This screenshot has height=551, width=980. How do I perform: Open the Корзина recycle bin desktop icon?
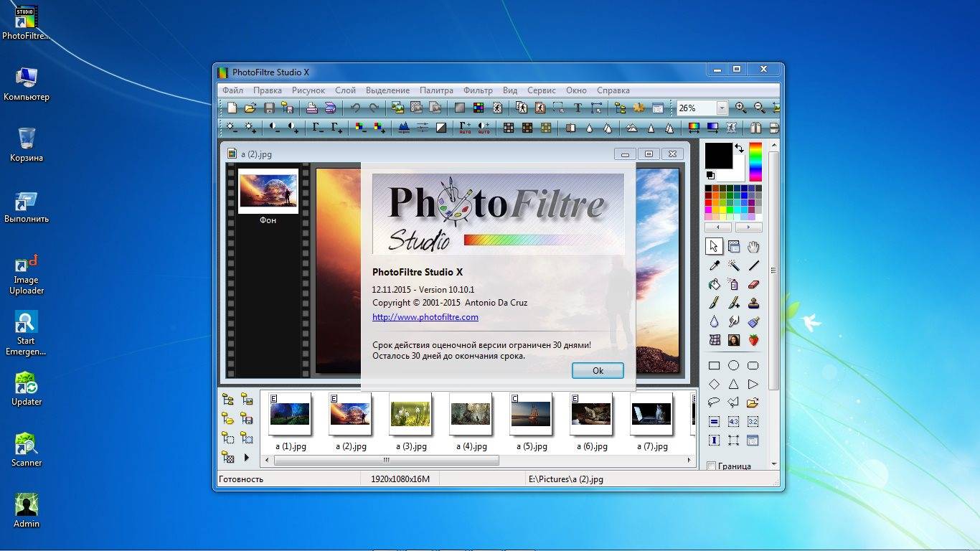[x=27, y=144]
